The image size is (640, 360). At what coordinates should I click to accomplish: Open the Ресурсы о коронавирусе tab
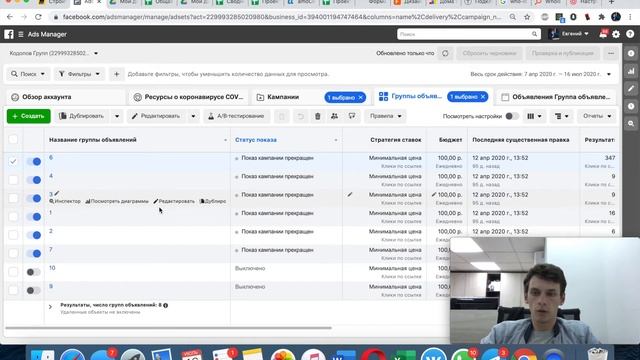click(x=189, y=97)
